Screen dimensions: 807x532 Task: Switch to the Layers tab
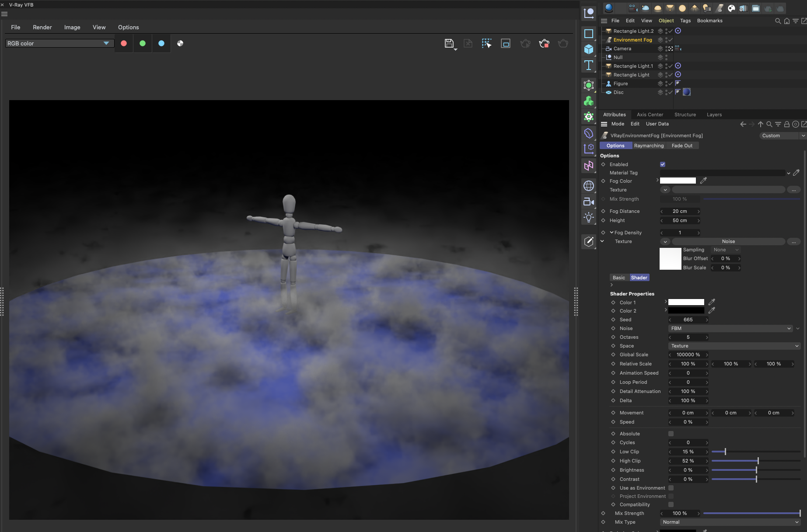point(714,115)
